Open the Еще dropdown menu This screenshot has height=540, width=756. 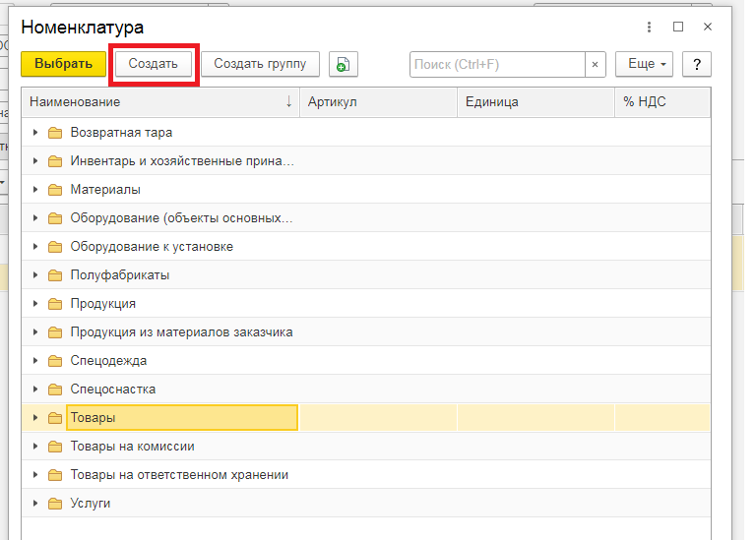point(644,64)
